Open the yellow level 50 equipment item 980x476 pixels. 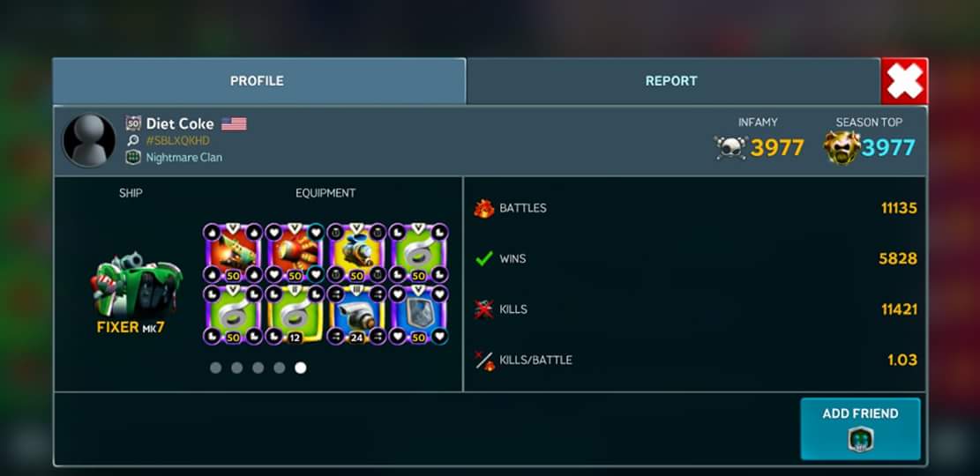tap(356, 253)
